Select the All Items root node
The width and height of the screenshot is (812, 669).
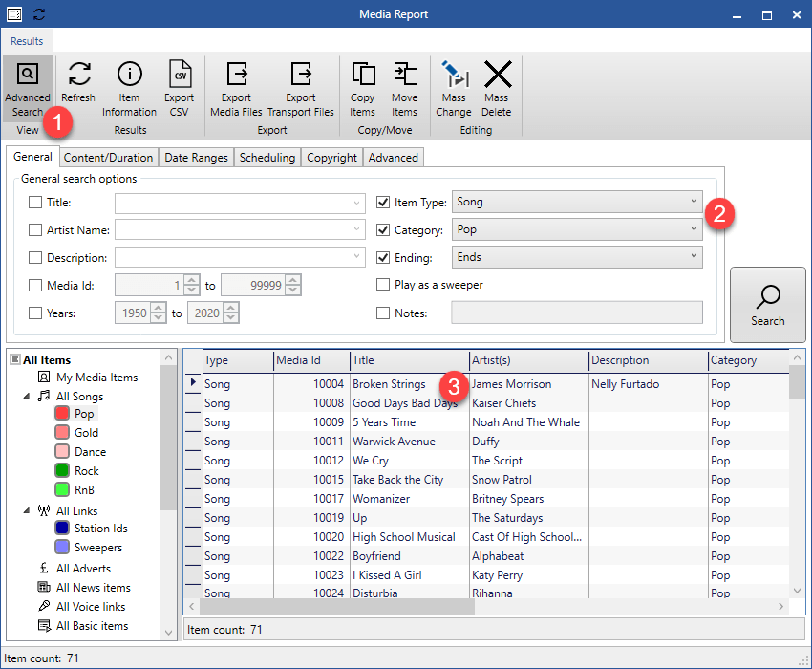pos(47,359)
